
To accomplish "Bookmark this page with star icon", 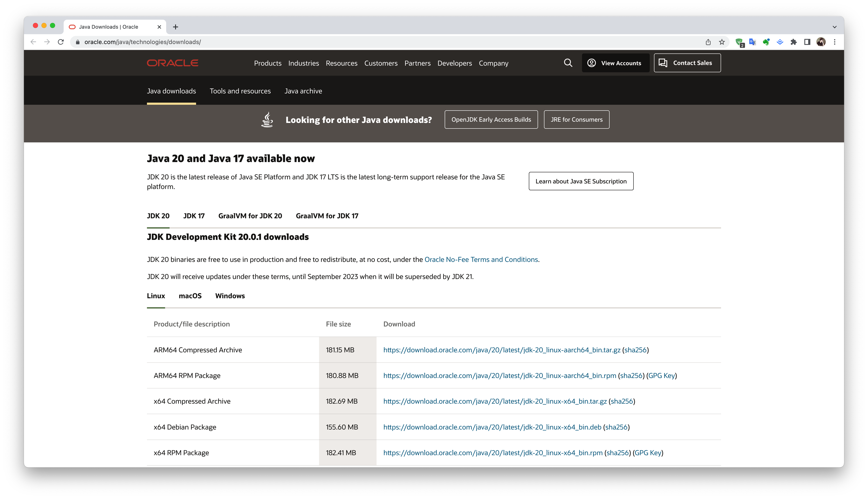I will (722, 42).
